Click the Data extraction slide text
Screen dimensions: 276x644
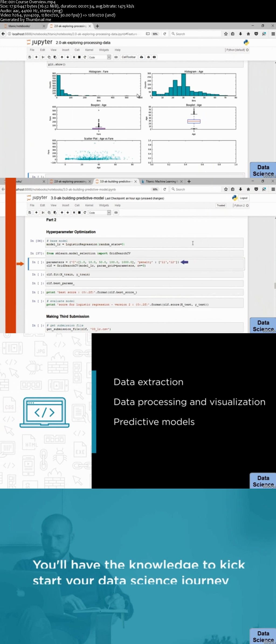(149, 382)
